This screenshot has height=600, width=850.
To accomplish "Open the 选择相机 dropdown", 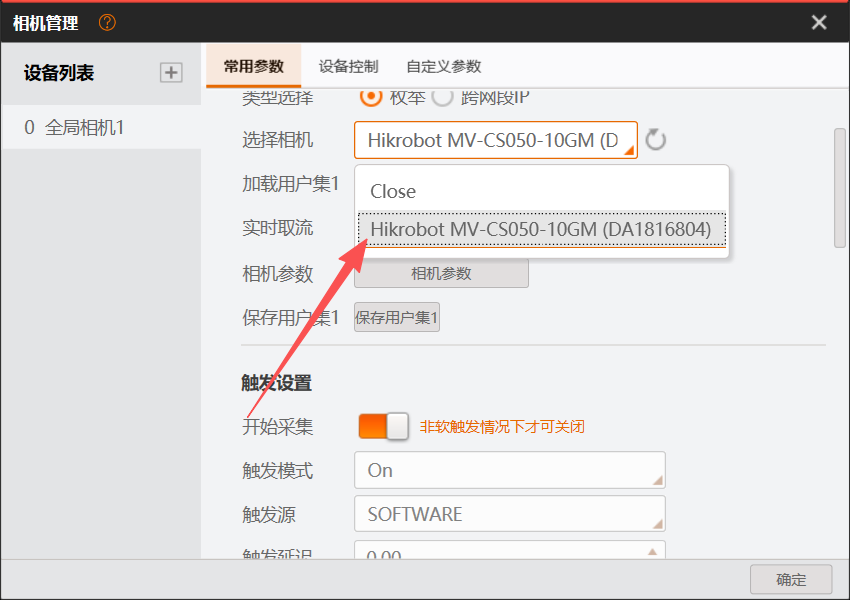I will [495, 140].
